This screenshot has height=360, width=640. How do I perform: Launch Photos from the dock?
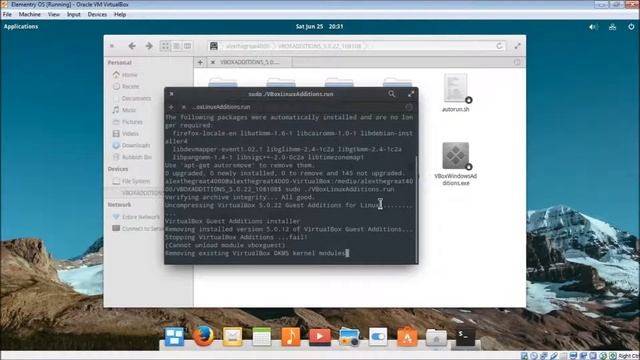coord(349,337)
